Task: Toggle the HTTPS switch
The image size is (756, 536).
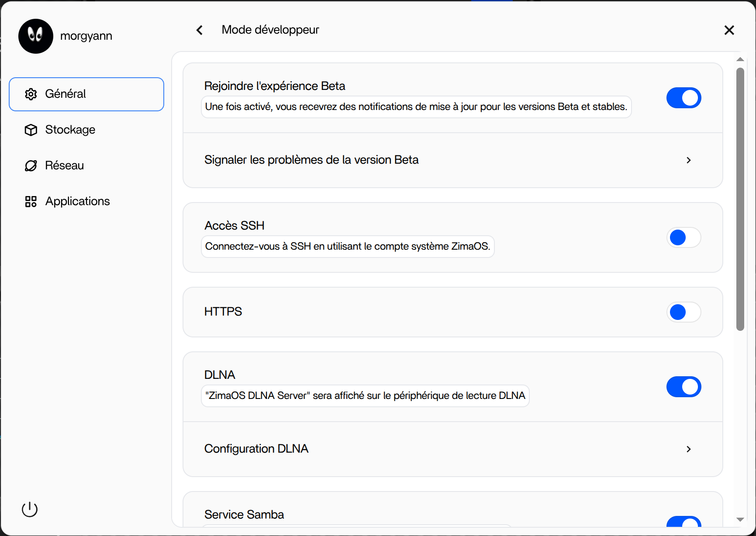Action: pyautogui.click(x=684, y=312)
